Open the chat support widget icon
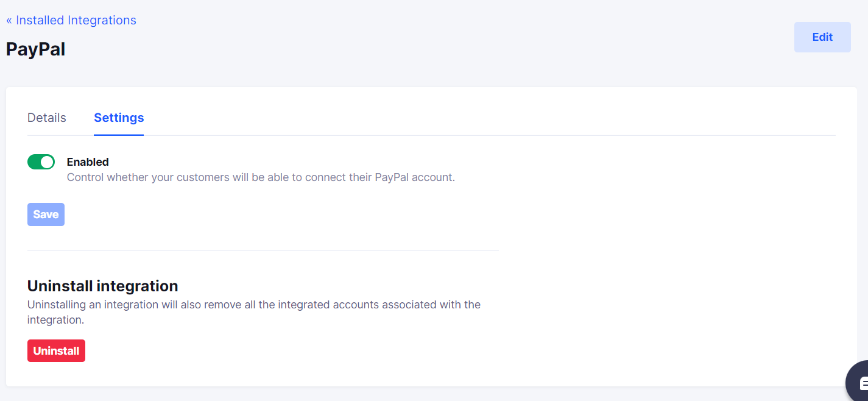Viewport: 868px width, 401px height. point(859,383)
